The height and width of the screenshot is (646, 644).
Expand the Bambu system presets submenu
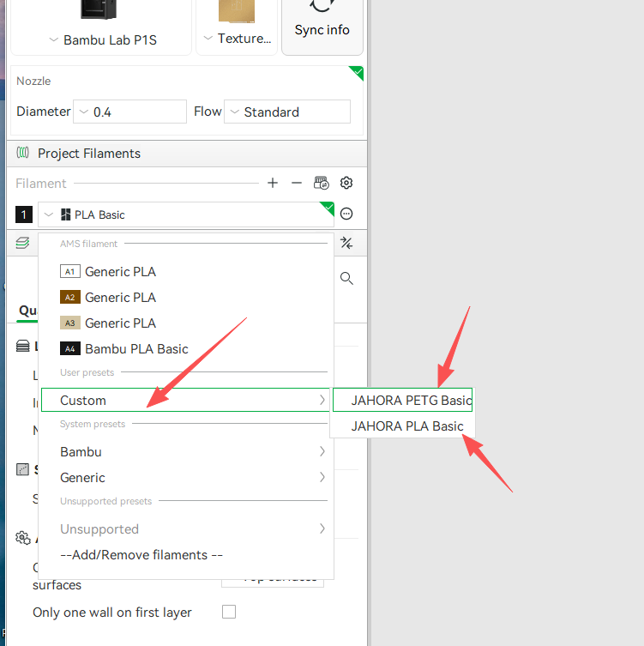pos(186,451)
